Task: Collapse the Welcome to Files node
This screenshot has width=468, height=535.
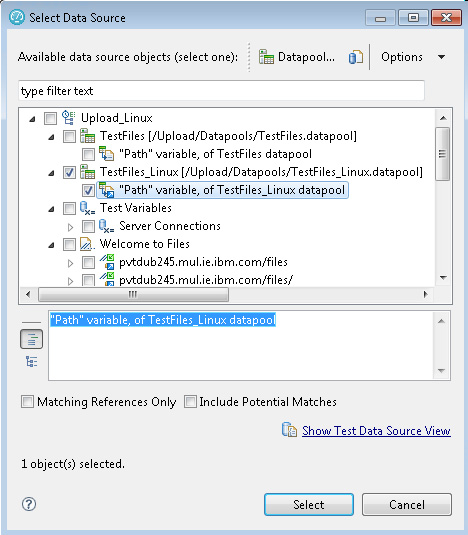Action: point(51,245)
